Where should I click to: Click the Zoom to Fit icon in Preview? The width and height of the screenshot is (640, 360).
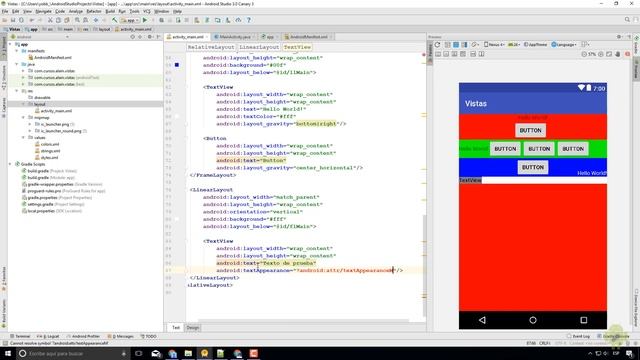pyautogui.click(x=609, y=54)
